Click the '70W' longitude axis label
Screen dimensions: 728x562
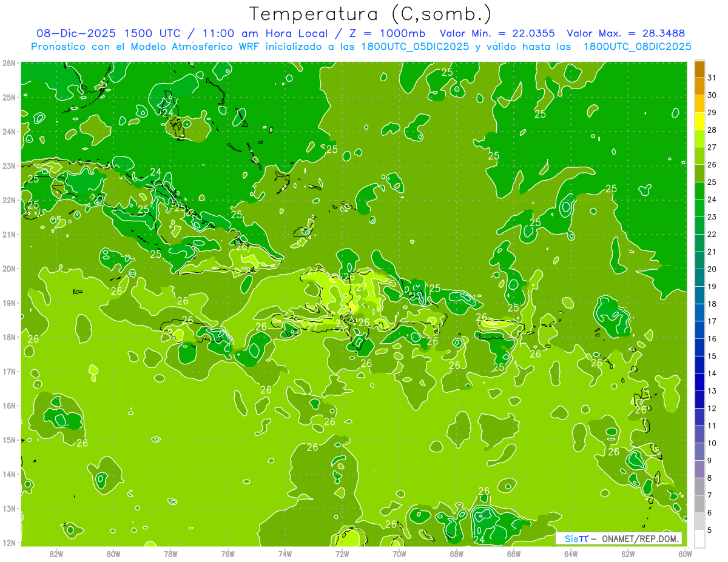(399, 554)
